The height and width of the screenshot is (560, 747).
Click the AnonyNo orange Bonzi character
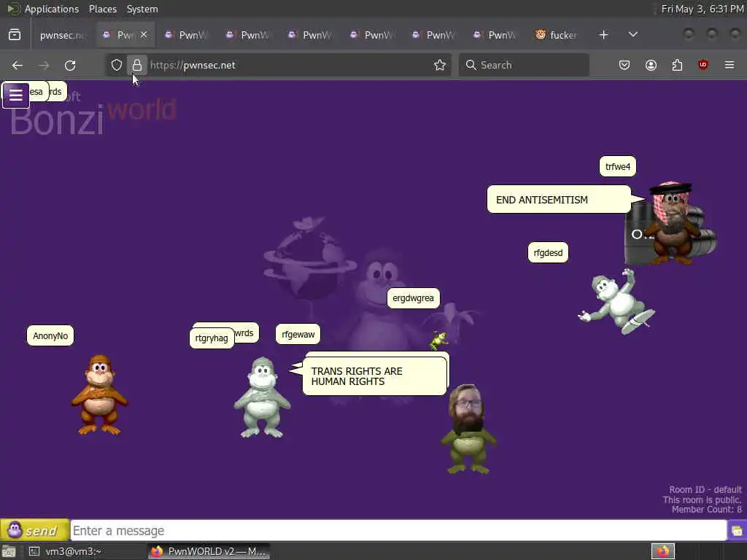coord(99,394)
